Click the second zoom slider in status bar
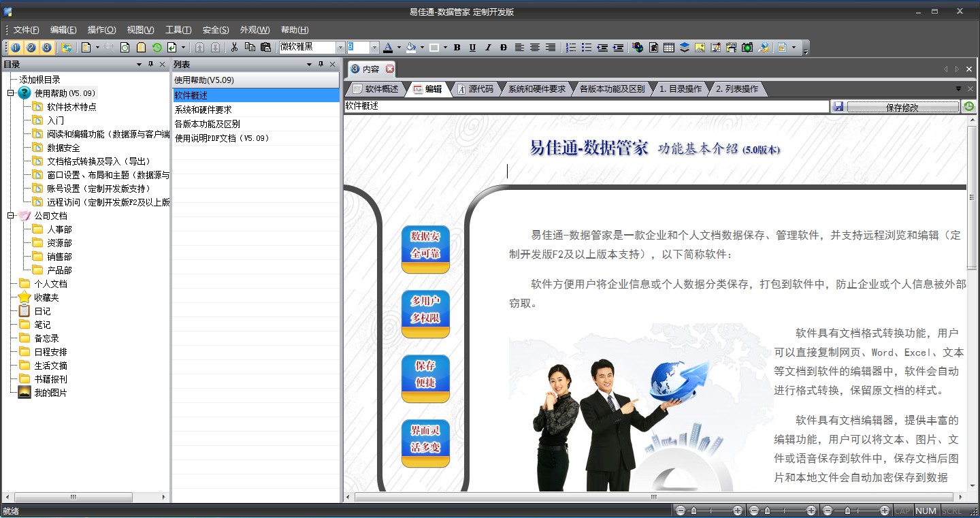Screen dimensions: 980x518 pos(782,511)
